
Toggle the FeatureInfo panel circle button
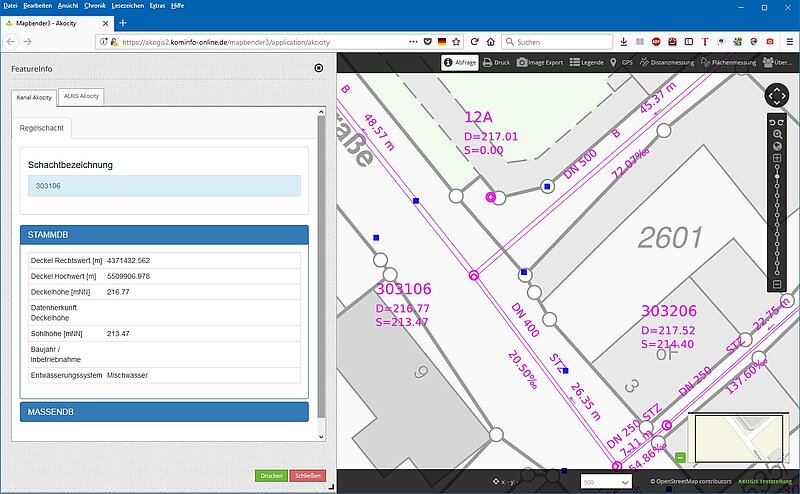(x=318, y=68)
